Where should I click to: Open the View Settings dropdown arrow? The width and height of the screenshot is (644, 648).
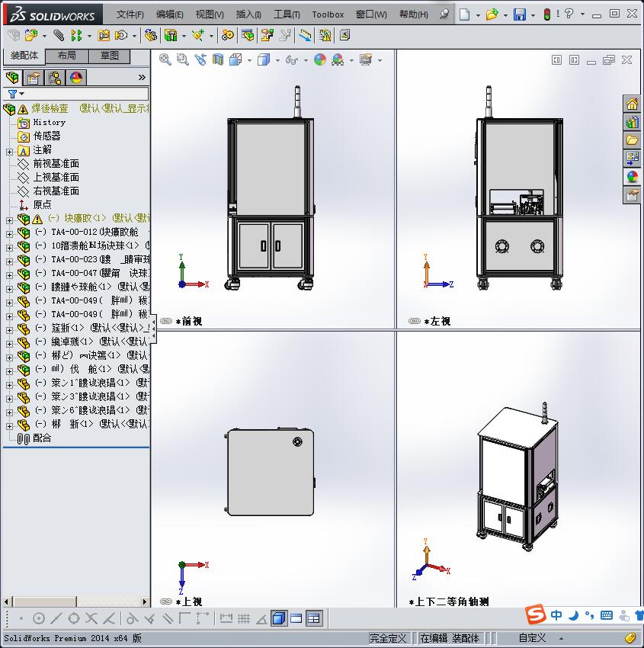[380, 60]
